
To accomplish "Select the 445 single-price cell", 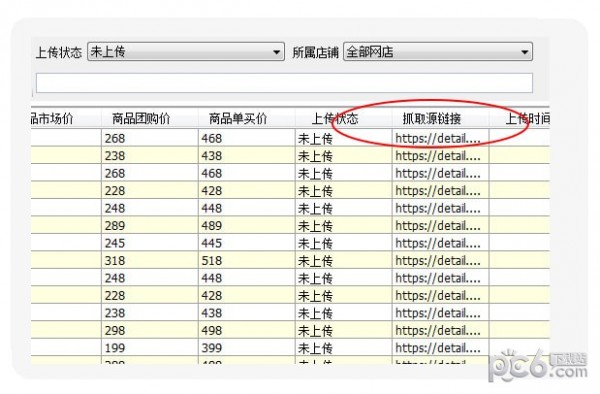I will click(x=247, y=243).
